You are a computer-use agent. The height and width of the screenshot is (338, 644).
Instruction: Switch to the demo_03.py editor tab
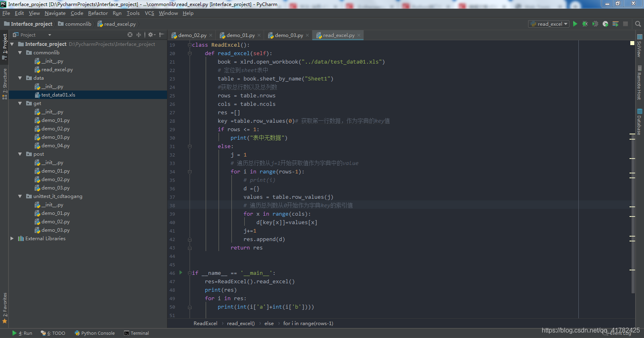(x=289, y=35)
